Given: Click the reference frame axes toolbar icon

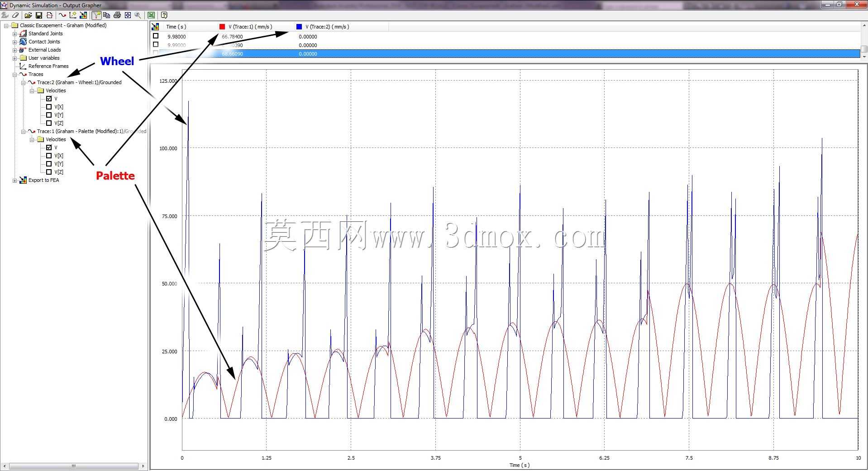Looking at the screenshot, I should [73, 15].
